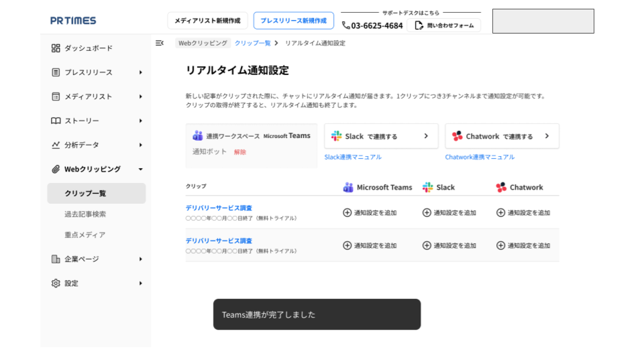Click the settings gear icon
Screen dimensions: 644x362
tap(56, 283)
